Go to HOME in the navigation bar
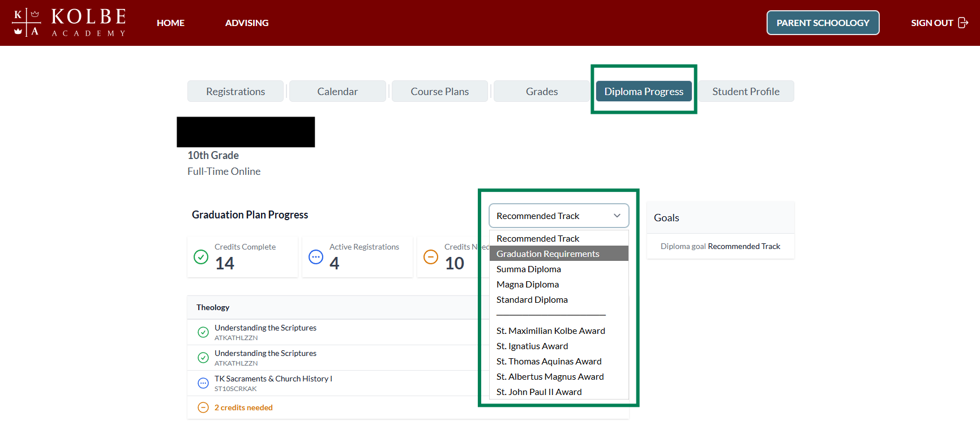 click(x=170, y=23)
